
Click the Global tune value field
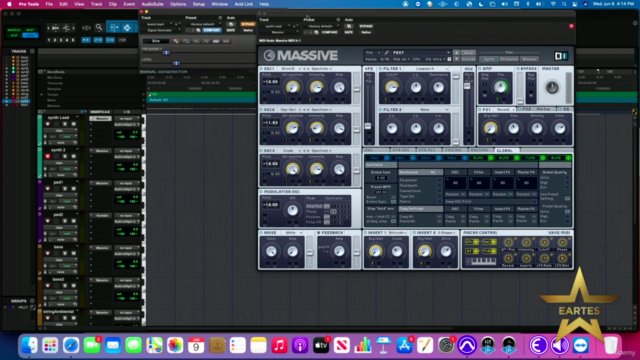click(x=380, y=178)
